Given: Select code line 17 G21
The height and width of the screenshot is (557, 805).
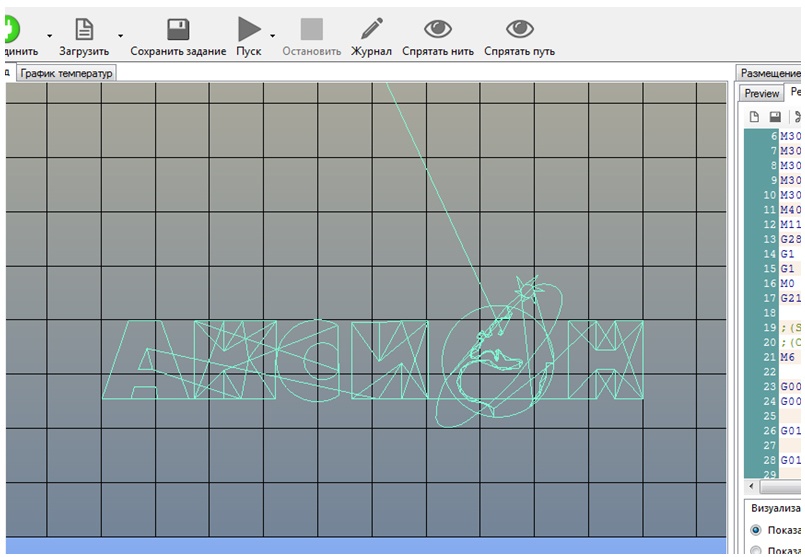Looking at the screenshot, I should click(x=791, y=298).
